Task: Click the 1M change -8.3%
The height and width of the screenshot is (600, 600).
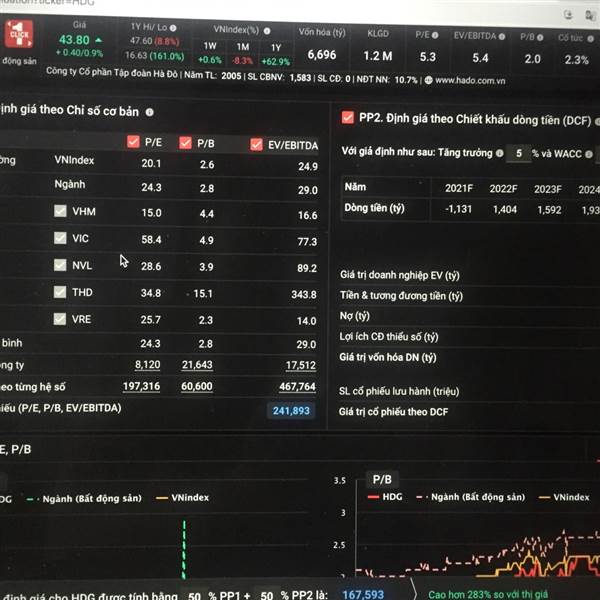Action: [x=242, y=60]
